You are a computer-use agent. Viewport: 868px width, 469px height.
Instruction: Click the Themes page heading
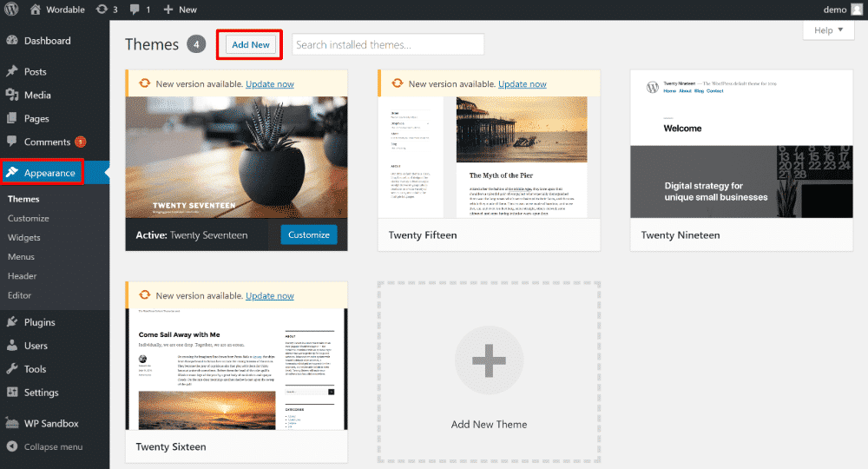pyautogui.click(x=152, y=44)
